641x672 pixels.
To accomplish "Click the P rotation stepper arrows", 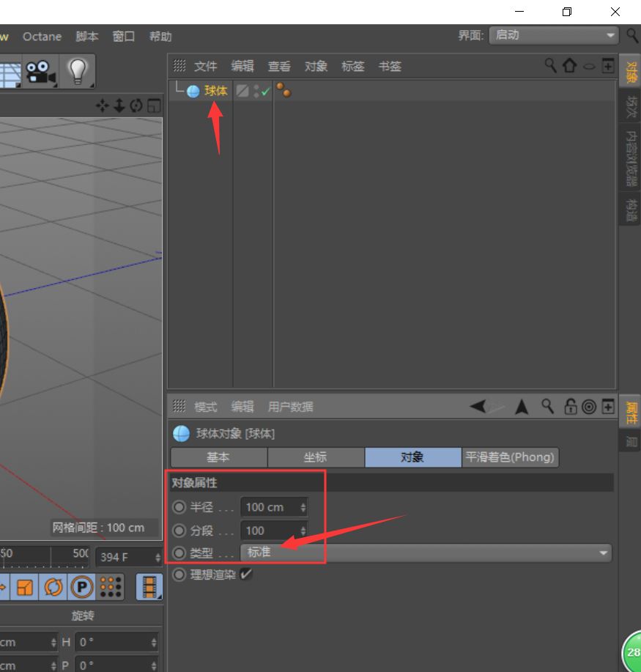I will coord(154,665).
